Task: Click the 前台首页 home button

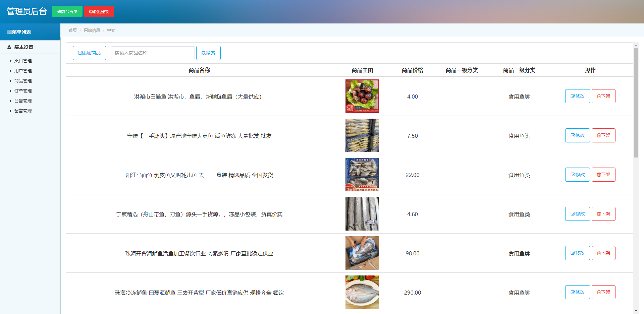Action: click(67, 11)
